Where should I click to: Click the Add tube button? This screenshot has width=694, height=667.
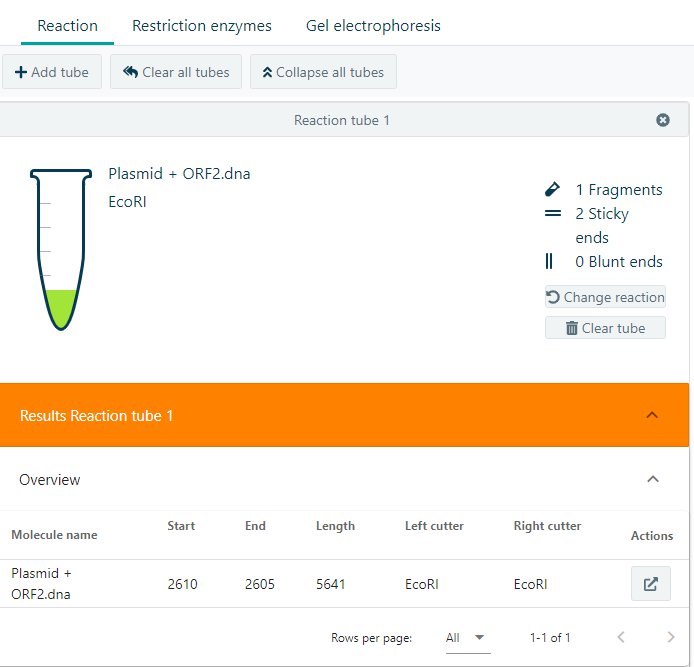point(52,72)
